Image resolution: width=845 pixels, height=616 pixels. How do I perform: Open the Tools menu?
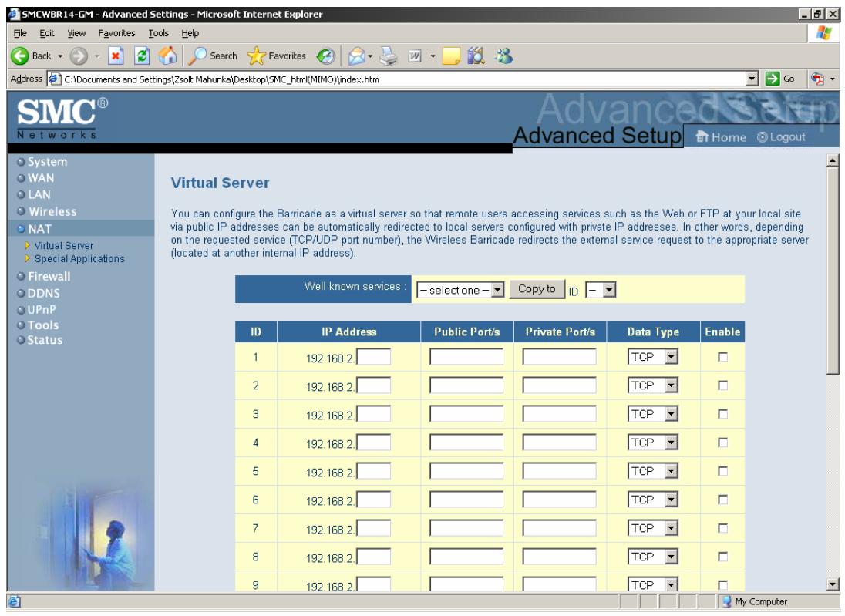[x=159, y=33]
